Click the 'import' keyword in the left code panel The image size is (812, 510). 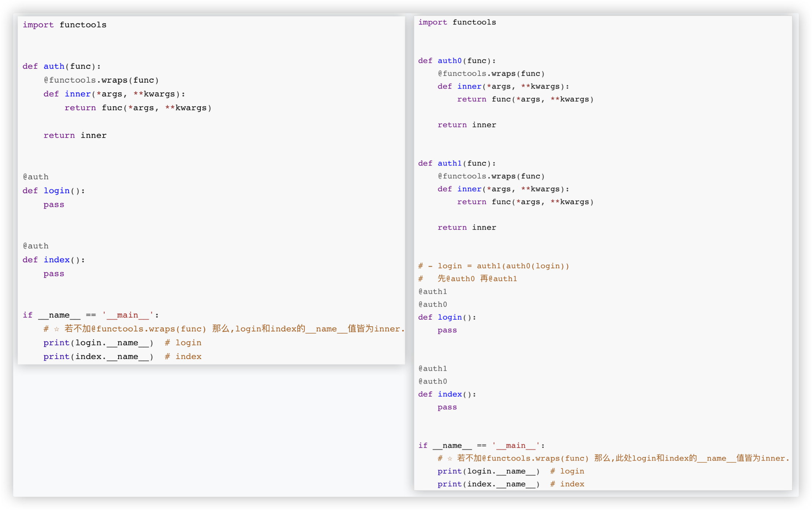(x=38, y=25)
